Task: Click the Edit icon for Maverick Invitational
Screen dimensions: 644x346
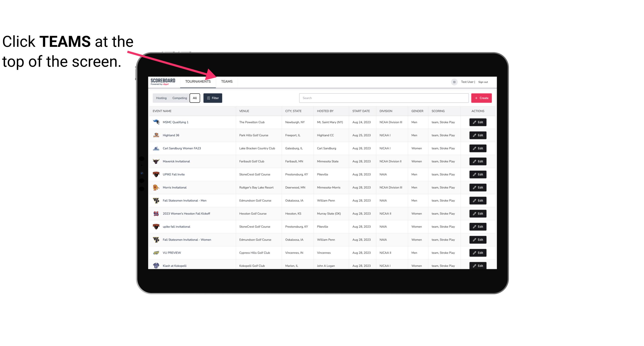Action: coord(478,161)
